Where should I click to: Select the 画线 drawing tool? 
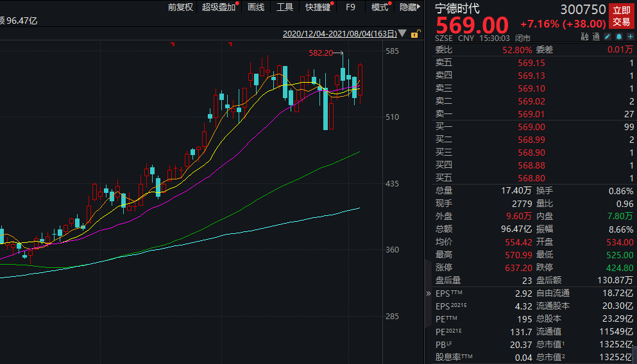tap(256, 7)
